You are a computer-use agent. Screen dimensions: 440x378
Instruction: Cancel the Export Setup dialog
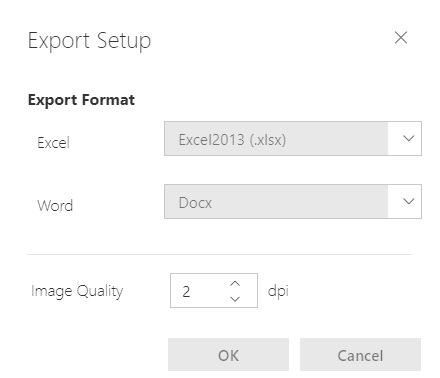click(x=360, y=354)
